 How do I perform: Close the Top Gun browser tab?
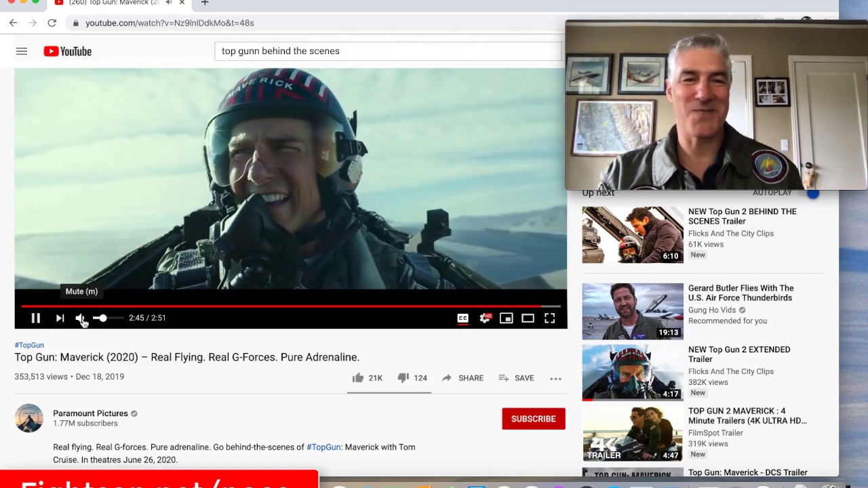(182, 3)
